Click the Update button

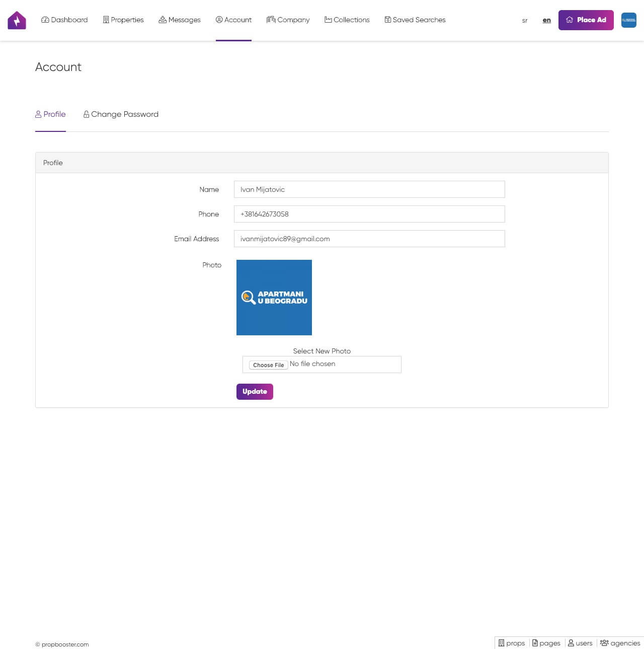[x=255, y=392]
